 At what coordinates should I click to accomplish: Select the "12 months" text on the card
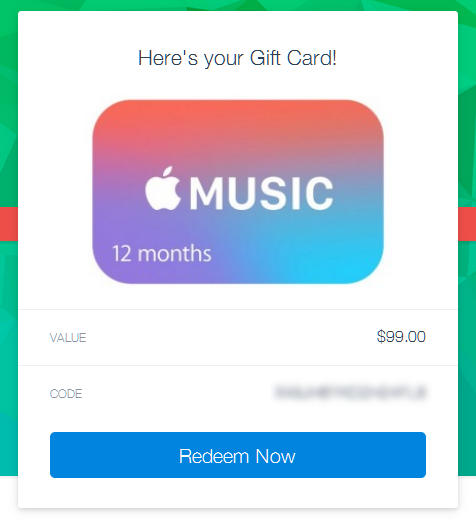162,253
